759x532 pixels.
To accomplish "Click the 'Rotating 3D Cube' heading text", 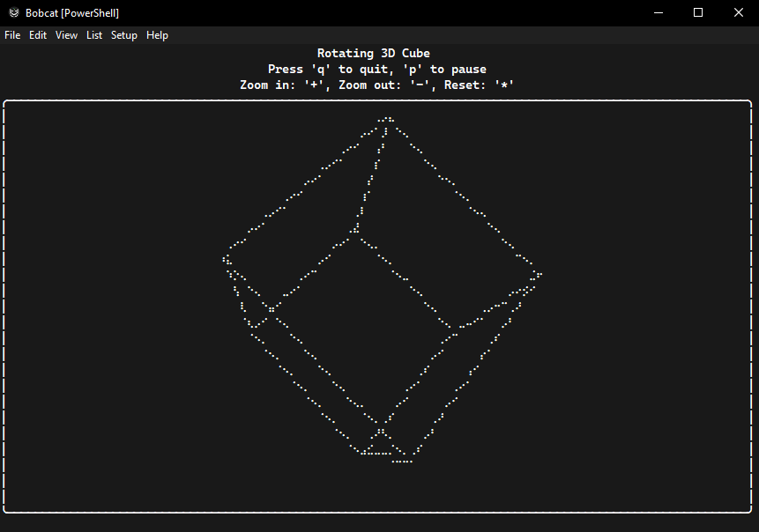I will pos(374,54).
